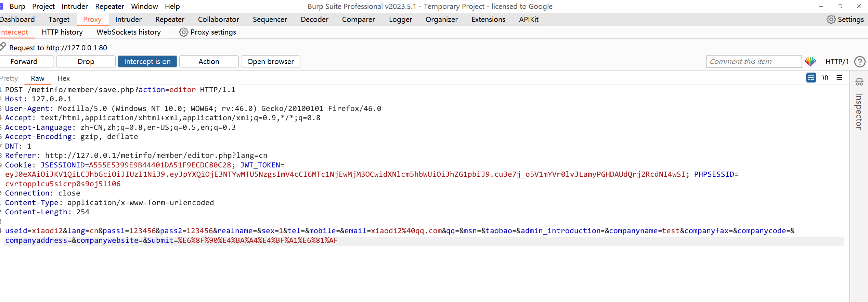Screen dimensions: 868x302
Task: Click the Content-Length: 254 line
Action: [x=47, y=212]
